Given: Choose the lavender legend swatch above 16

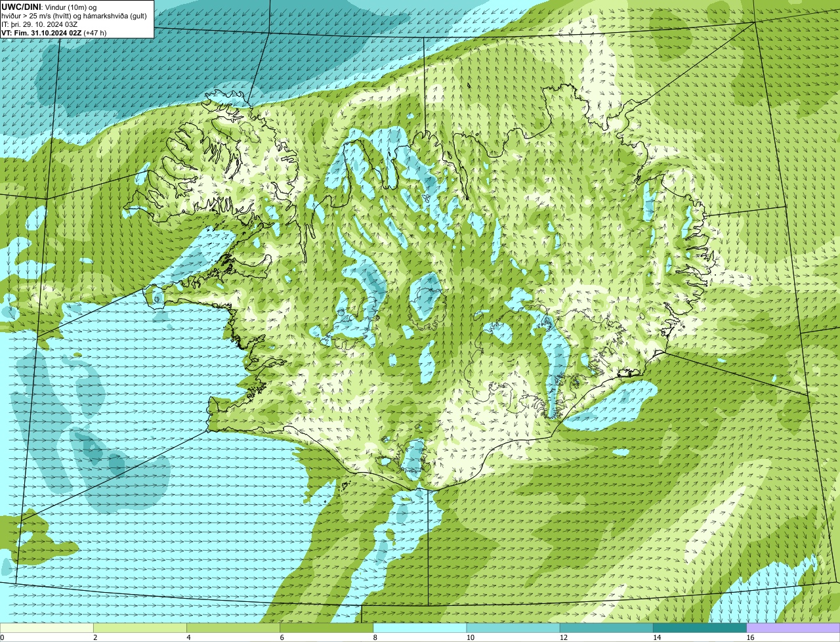Looking at the screenshot, I should 793,628.
